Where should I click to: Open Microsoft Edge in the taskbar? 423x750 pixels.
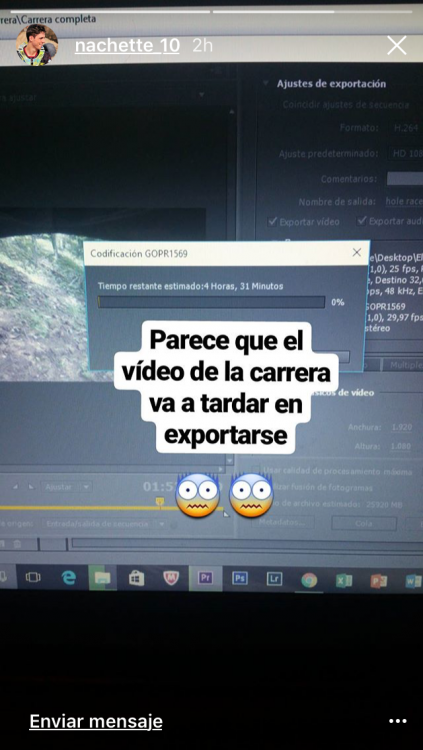point(69,578)
